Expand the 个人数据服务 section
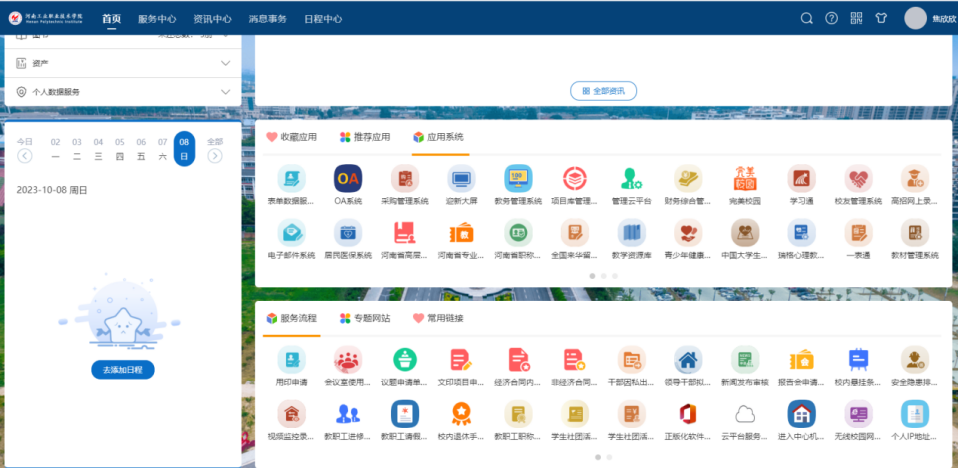The height and width of the screenshot is (468, 958). (x=225, y=92)
